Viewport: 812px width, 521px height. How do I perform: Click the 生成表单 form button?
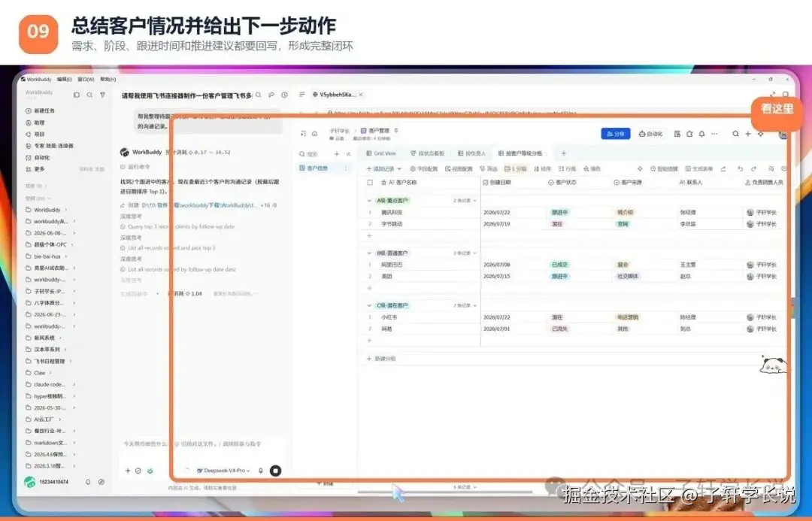click(699, 169)
